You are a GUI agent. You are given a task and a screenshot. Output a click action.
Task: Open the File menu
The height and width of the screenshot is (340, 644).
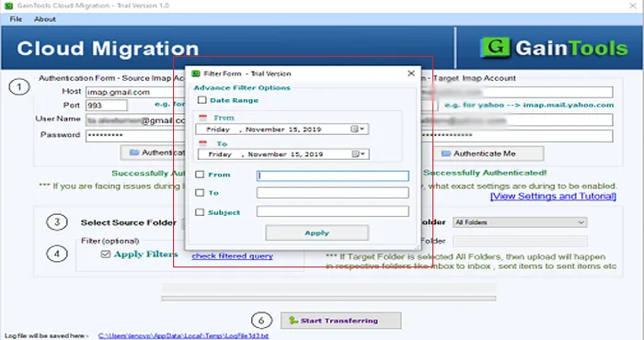[x=16, y=19]
